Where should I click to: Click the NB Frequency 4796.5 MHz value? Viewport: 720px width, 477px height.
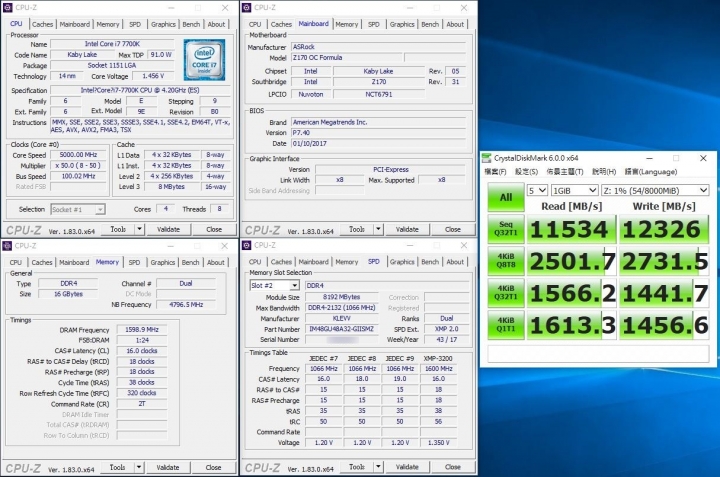186,304
